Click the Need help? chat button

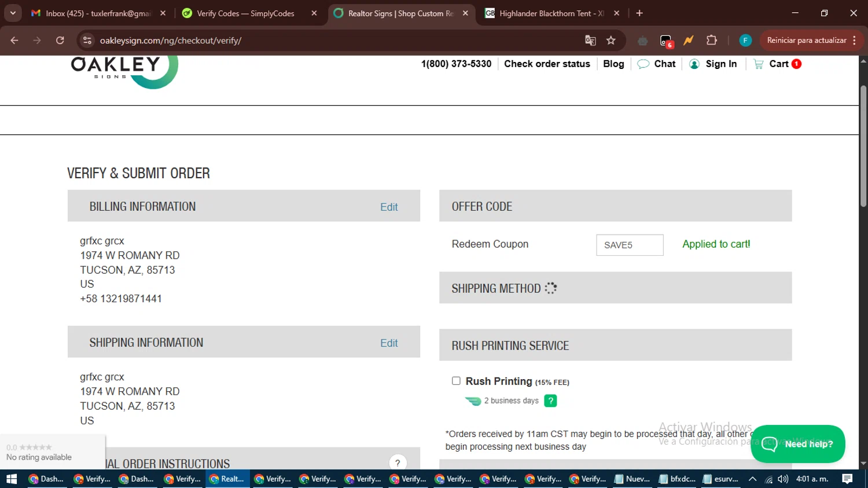tap(798, 444)
